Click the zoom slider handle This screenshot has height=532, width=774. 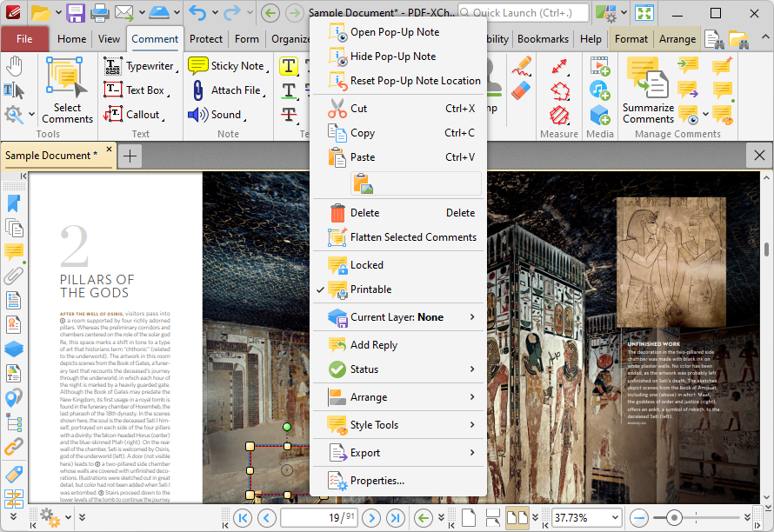[x=674, y=518]
